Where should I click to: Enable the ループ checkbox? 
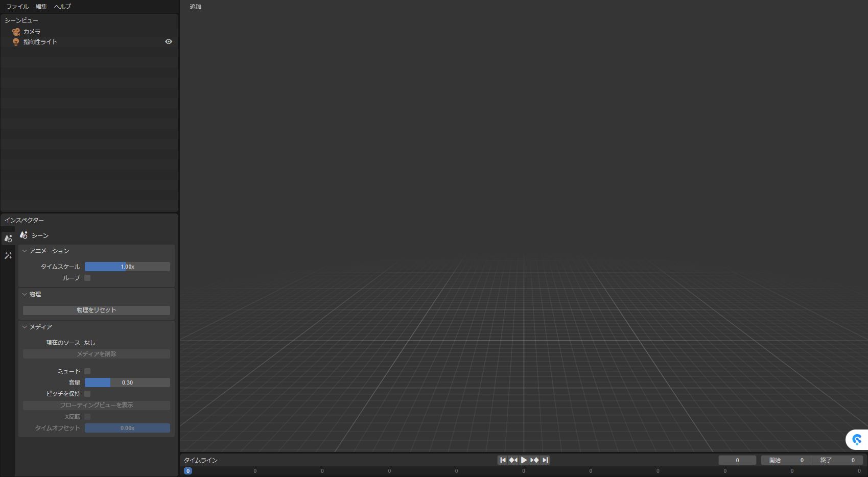87,278
